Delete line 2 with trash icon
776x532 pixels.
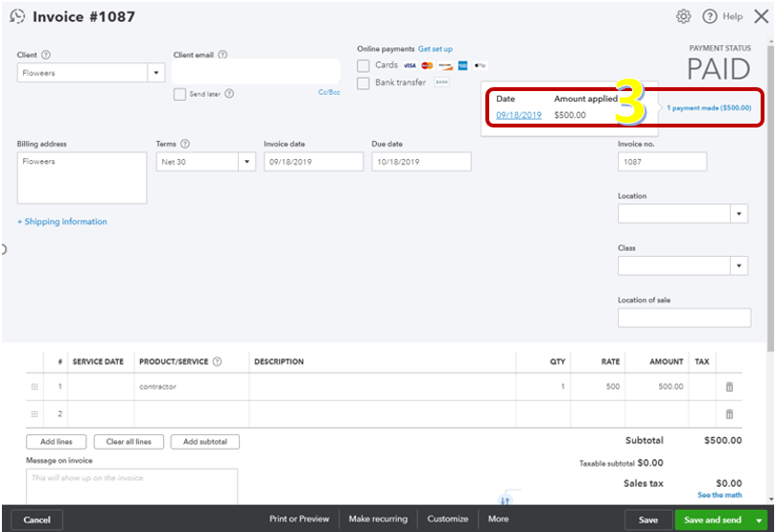[729, 414]
